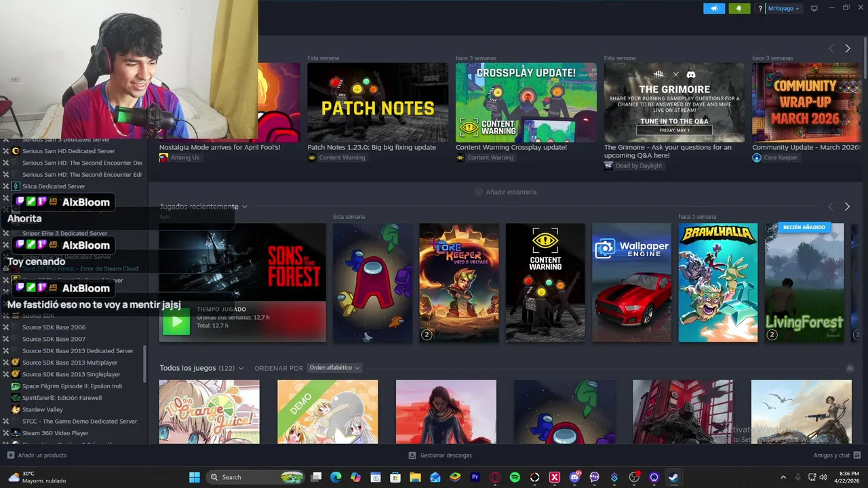Open the green notifications bell
This screenshot has height=488, width=868.
tap(739, 9)
